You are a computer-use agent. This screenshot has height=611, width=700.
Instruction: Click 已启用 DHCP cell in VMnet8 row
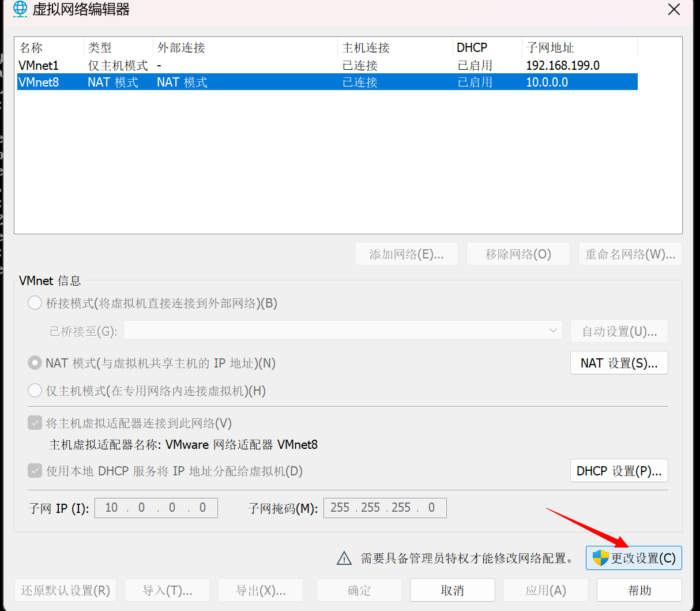tap(475, 82)
